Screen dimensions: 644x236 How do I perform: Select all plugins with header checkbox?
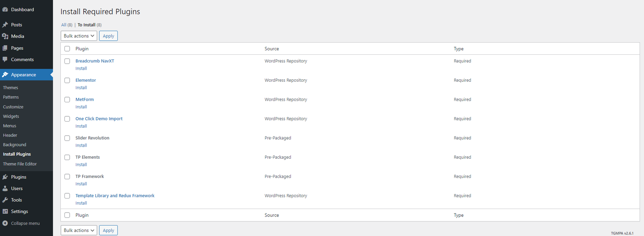coord(67,49)
